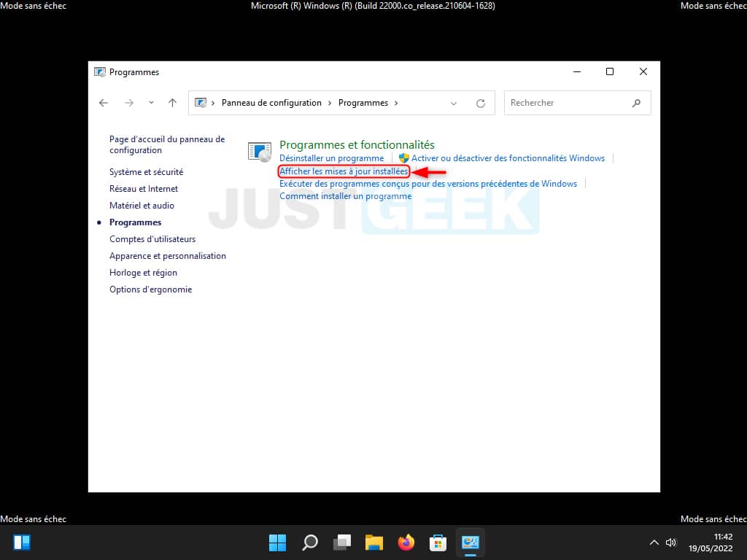Open Activer ou désactiver des fonctionnalités Windows
The width and height of the screenshot is (747, 560).
[x=508, y=158]
